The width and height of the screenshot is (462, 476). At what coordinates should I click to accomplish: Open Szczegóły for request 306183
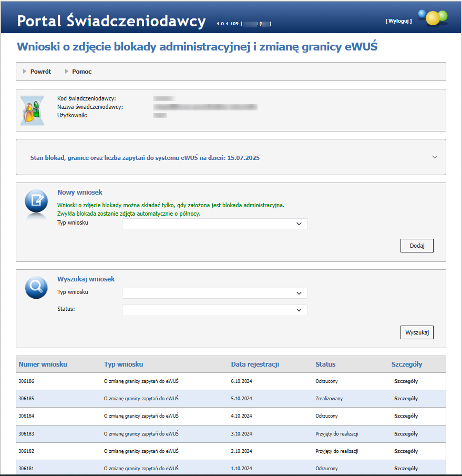click(x=406, y=434)
